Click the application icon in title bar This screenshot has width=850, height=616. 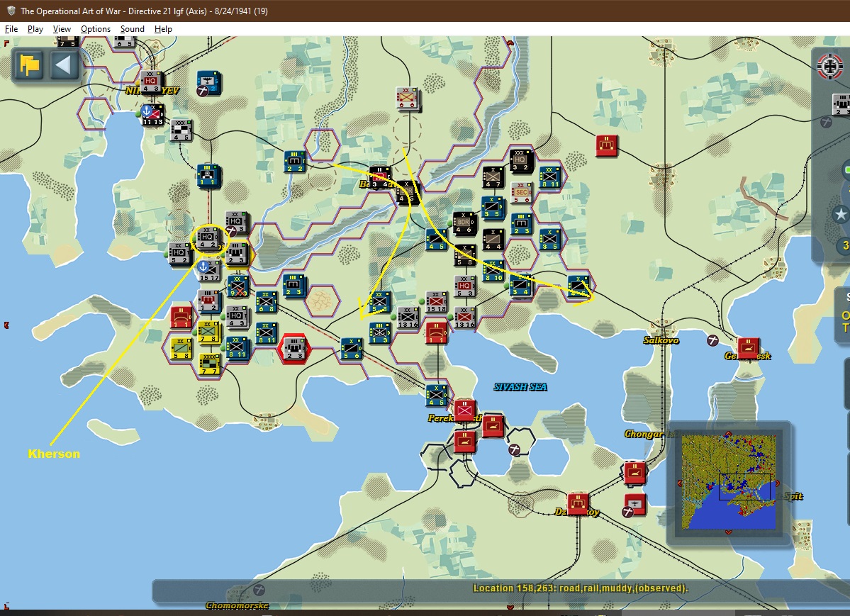[11, 11]
